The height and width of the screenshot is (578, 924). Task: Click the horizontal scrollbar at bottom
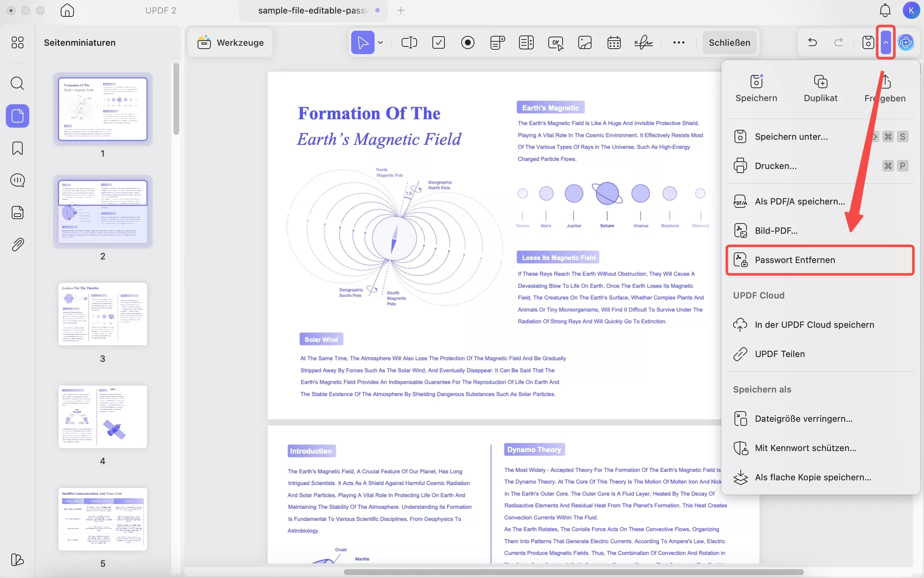(x=573, y=572)
